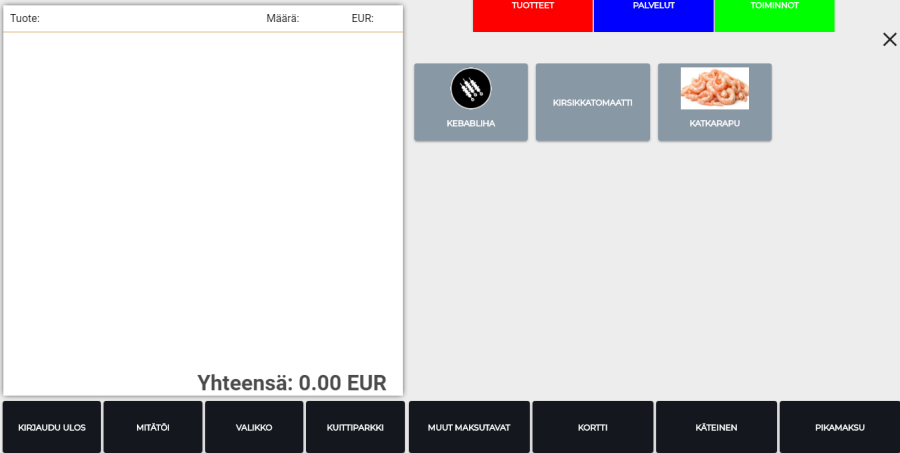
Task: Open the Valikko menu
Action: coord(254,427)
